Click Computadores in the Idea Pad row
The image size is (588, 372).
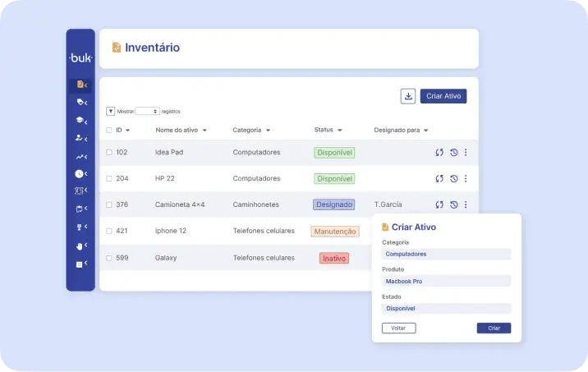(x=256, y=152)
